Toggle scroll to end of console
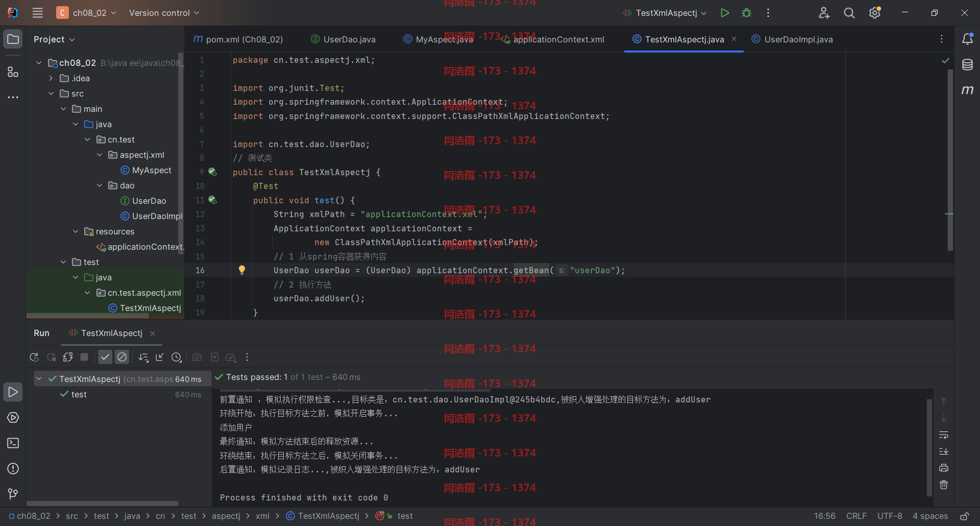Image resolution: width=980 pixels, height=526 pixels. click(944, 452)
